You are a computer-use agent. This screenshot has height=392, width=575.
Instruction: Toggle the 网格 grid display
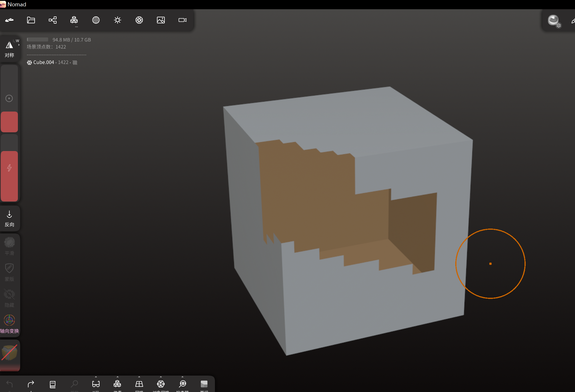139,384
